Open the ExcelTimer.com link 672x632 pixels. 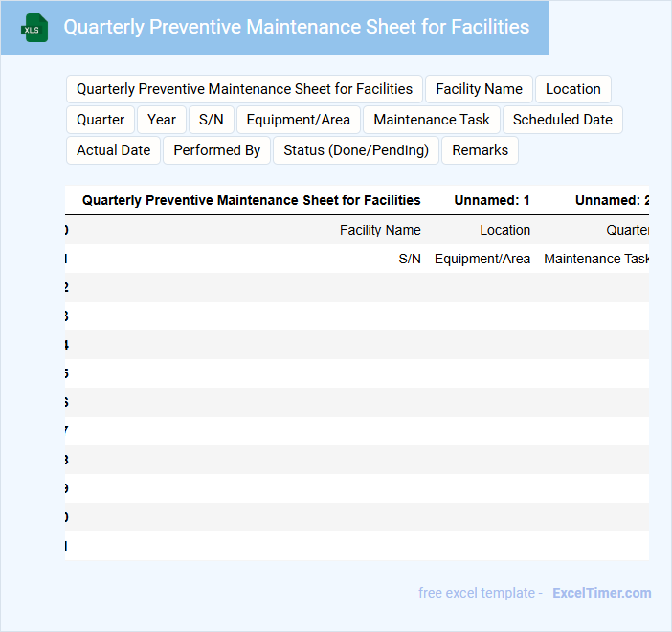pyautogui.click(x=601, y=593)
